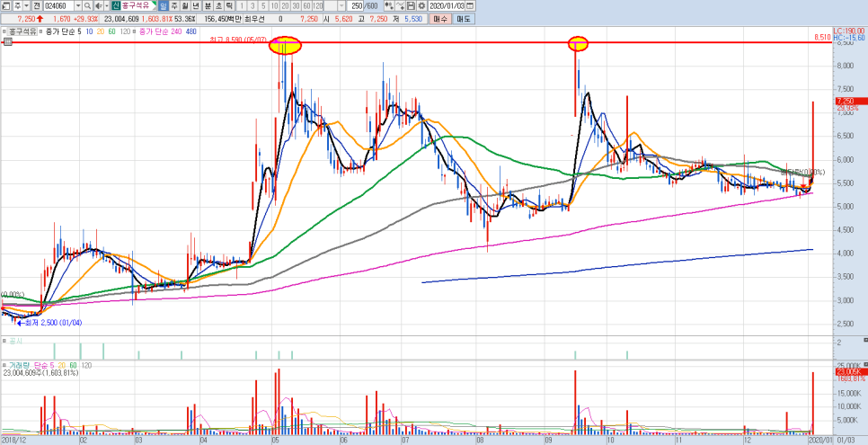The image size is (868, 445).
Task: Open the dropdown next to 주 selector
Action: coord(25,5)
